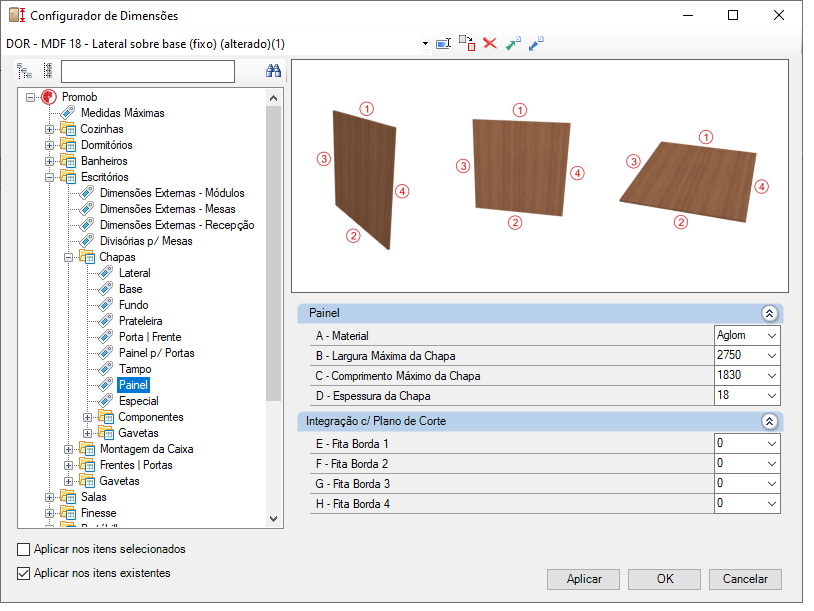Click the binoculars search icon

[273, 71]
